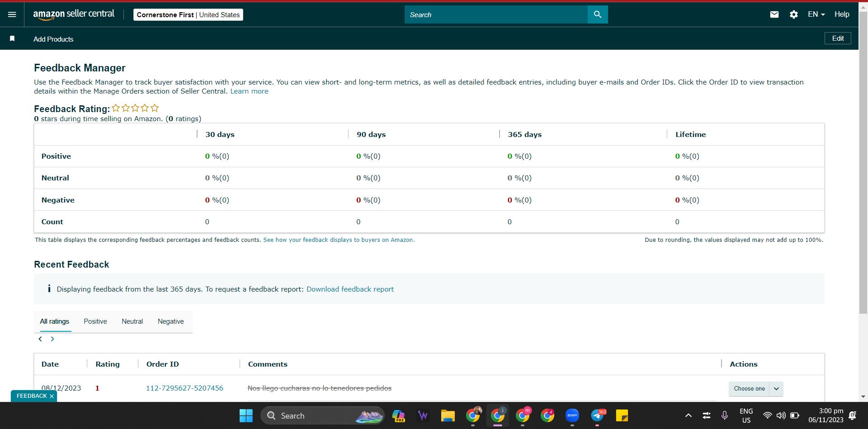This screenshot has height=429, width=868.
Task: Open the Zoom app in taskbar
Action: 572,415
